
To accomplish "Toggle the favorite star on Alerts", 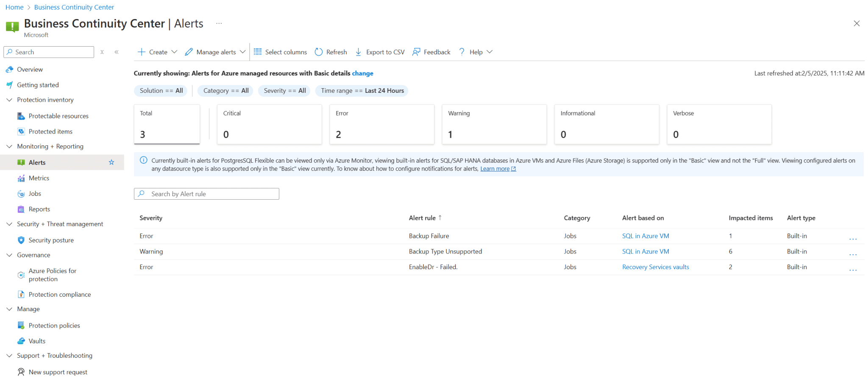I will click(x=111, y=162).
